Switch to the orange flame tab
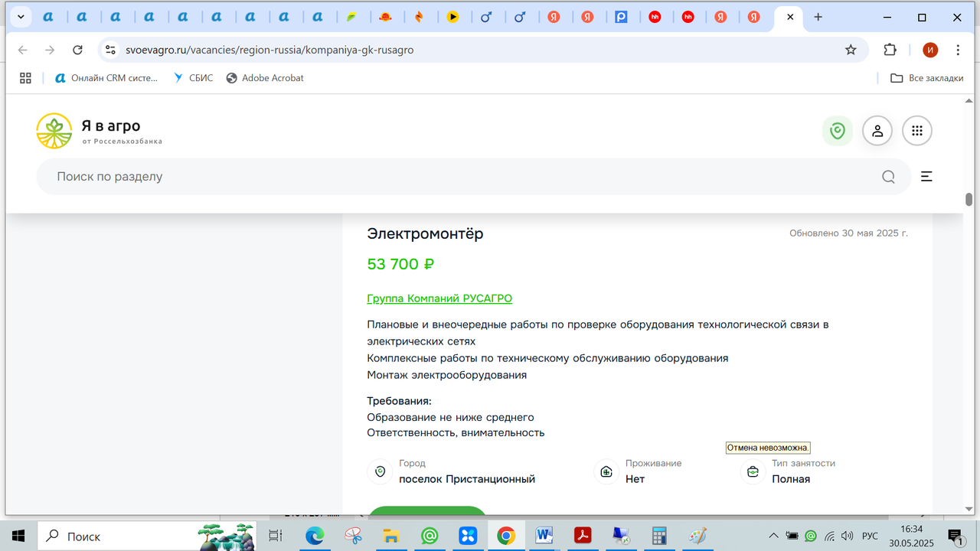The height and width of the screenshot is (551, 980). pos(420,16)
